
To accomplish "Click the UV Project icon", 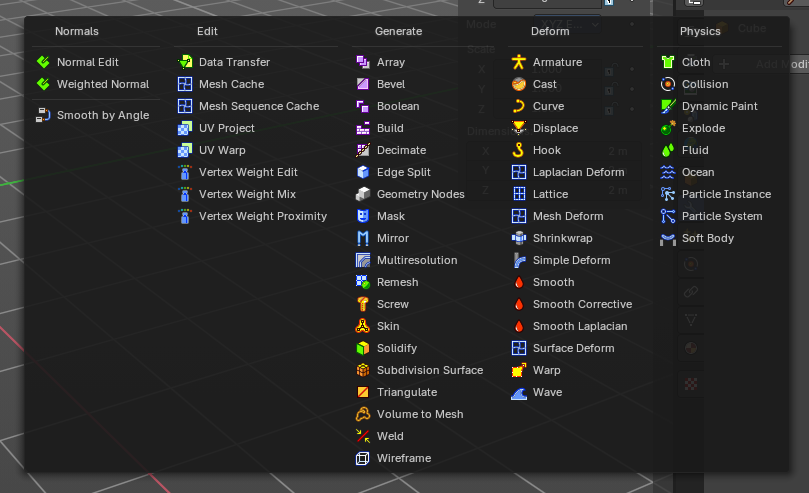I will pos(185,128).
